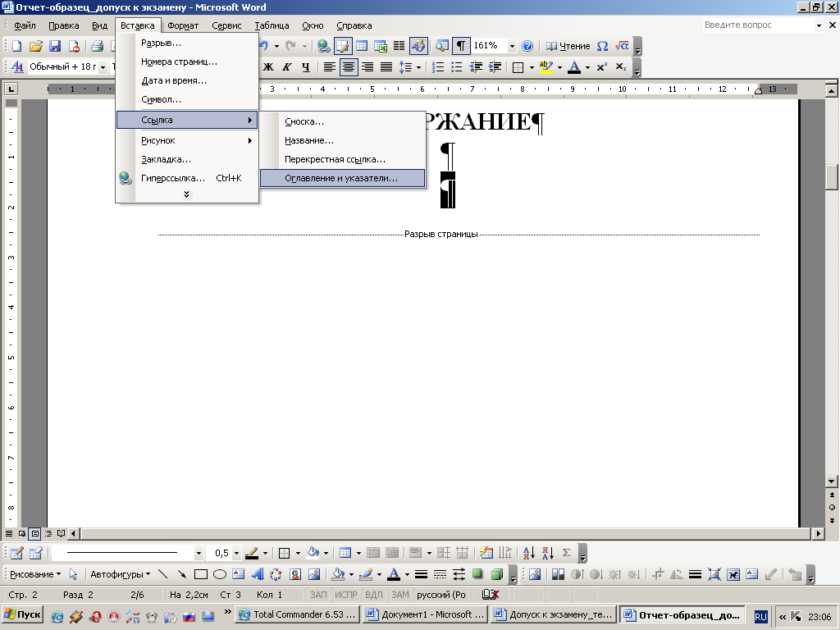This screenshot has width=840, height=630.
Task: Click the Decrease indent icon
Action: tap(476, 67)
